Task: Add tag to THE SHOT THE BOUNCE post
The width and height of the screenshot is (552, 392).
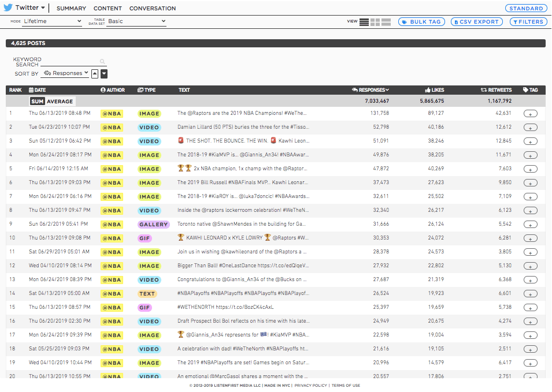Action: click(x=531, y=141)
